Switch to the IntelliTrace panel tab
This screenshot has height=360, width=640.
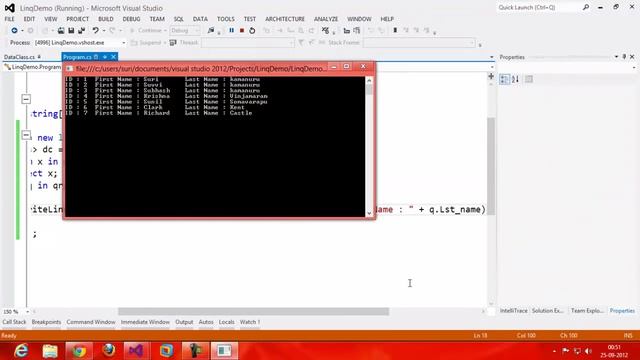coord(513,311)
